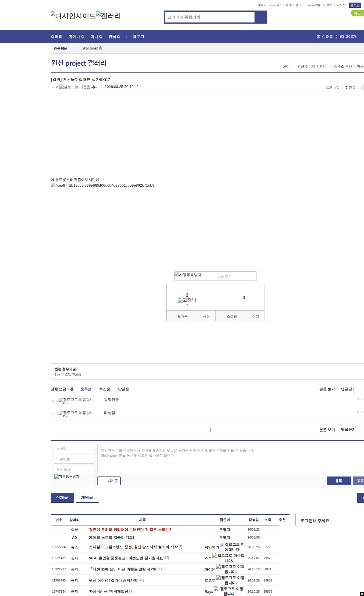Open Raya's 갤로그 icon in the post list
This screenshot has height=596, width=364.
[x=229, y=591]
